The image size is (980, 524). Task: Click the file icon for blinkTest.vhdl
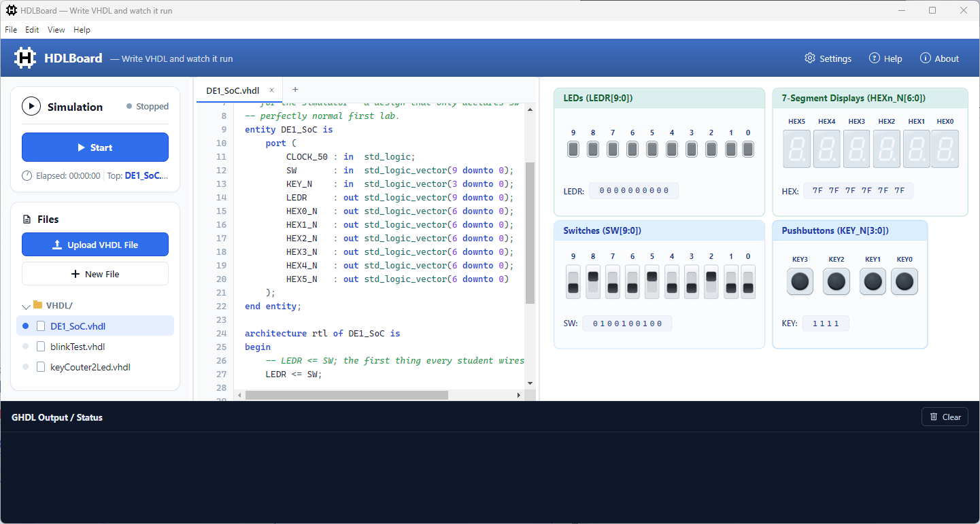tap(41, 347)
